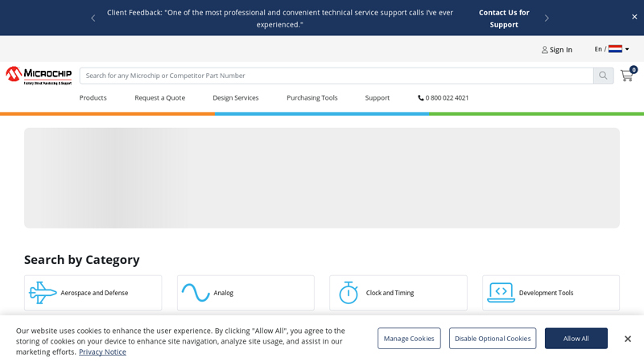The height and width of the screenshot is (362, 644).
Task: Dismiss the cookie banner with X
Action: pyautogui.click(x=628, y=339)
